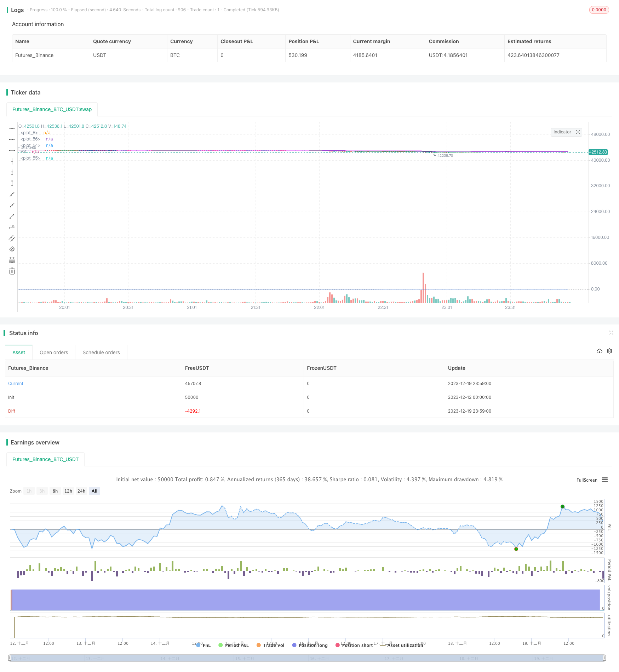
Task: Select the horizontal straight line drawing tool
Action: click(12, 128)
